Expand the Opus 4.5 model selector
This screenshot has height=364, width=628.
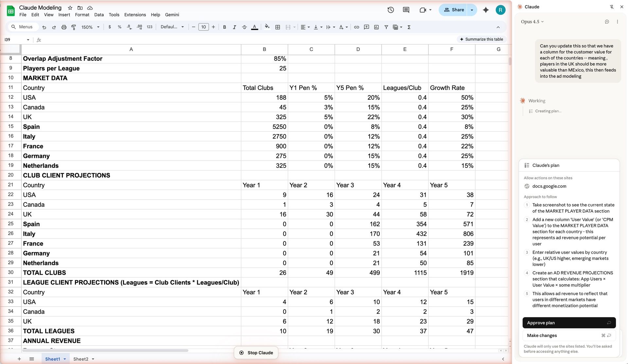532,22
